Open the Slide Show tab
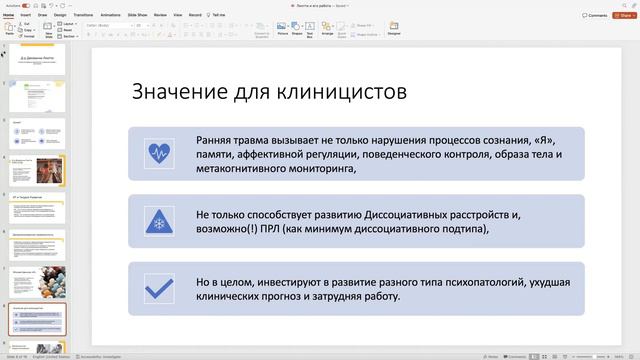The width and height of the screenshot is (640, 360). coord(137,15)
